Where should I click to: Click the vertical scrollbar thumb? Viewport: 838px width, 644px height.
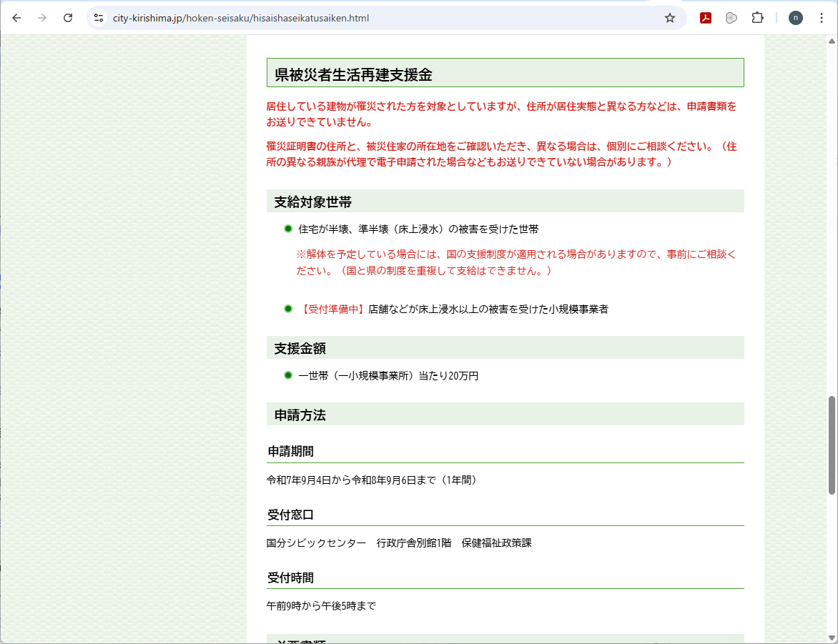[x=832, y=443]
